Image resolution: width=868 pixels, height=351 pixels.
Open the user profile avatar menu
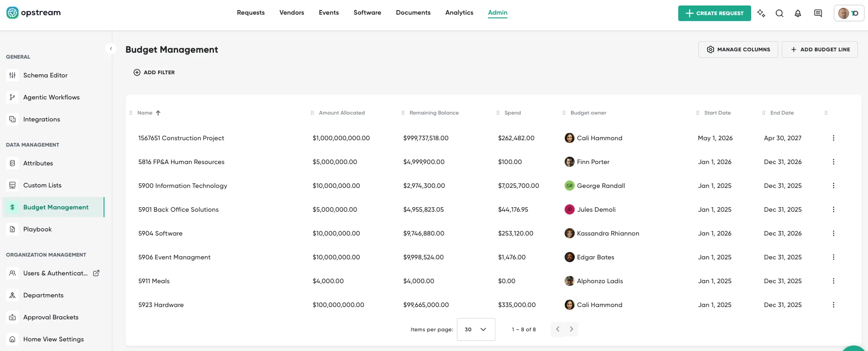tap(849, 13)
